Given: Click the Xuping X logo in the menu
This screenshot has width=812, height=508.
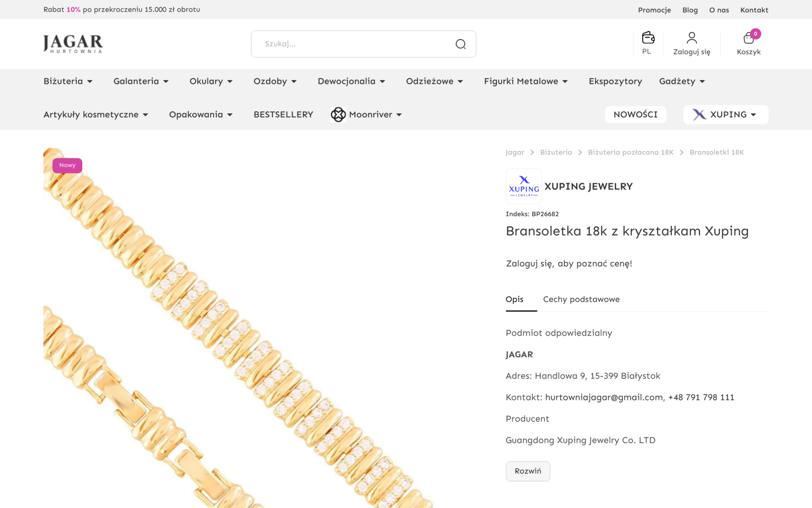Looking at the screenshot, I should click(699, 115).
